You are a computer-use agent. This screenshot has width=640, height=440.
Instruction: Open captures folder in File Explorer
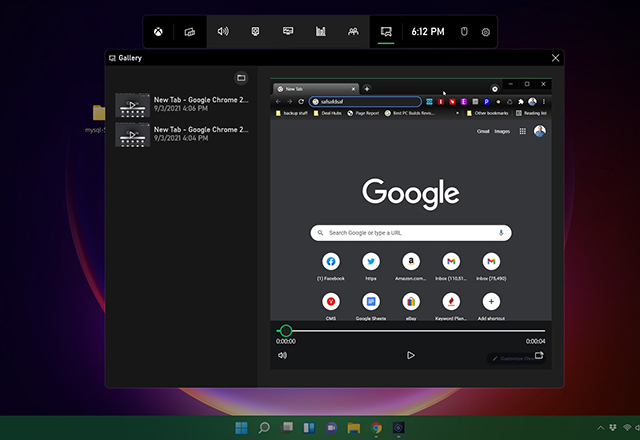[241, 78]
